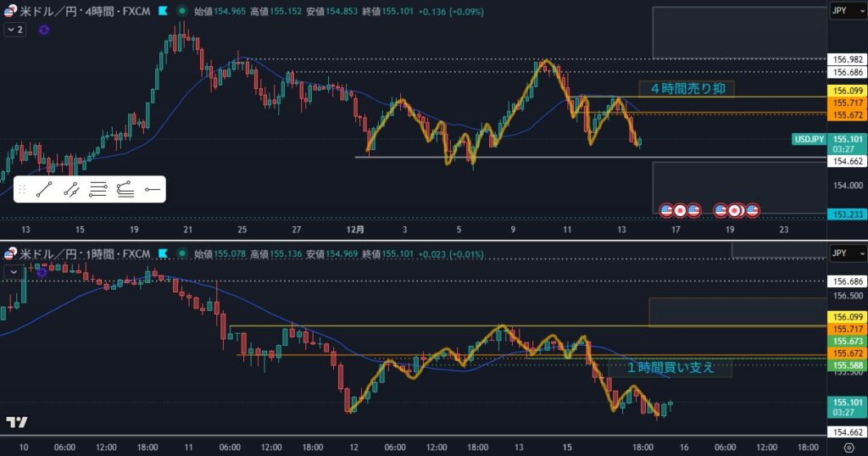Open JPY currency dropdown on lower chart
The width and height of the screenshot is (868, 456).
[x=847, y=253]
